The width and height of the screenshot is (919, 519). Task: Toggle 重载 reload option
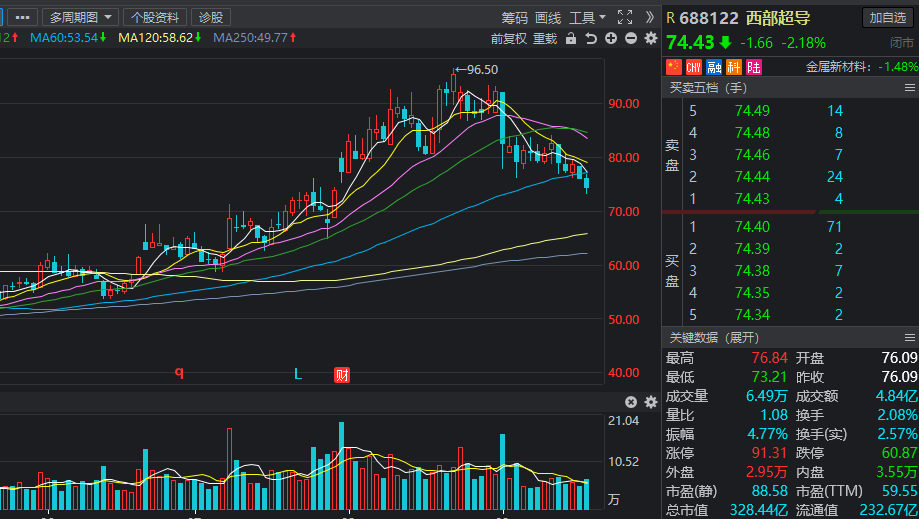click(545, 39)
